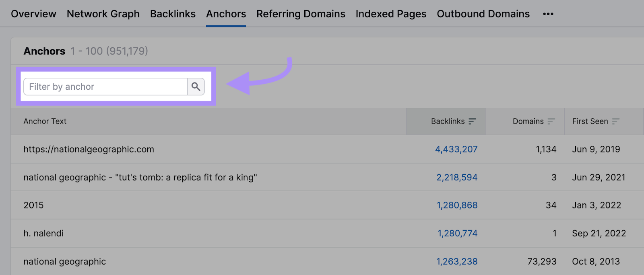The image size is (644, 275).
Task: Focus the Filter by anchor field
Action: click(x=105, y=87)
